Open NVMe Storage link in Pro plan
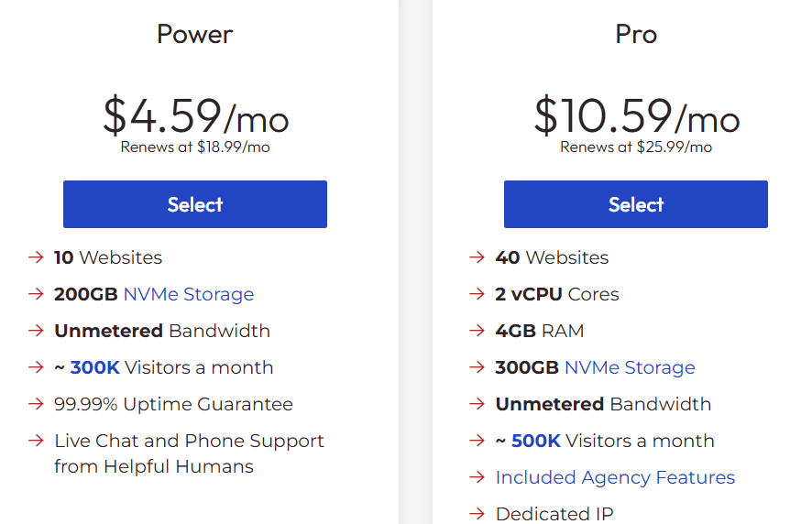 pos(630,367)
